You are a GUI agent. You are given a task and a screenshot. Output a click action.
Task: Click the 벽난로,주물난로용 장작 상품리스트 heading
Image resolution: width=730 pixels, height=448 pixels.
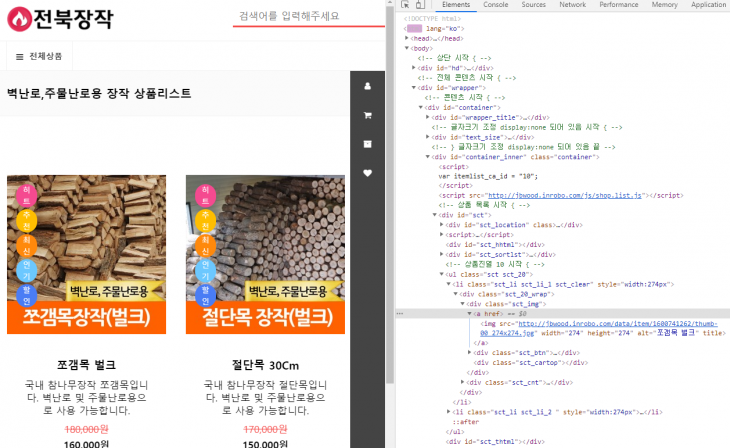tap(99, 93)
